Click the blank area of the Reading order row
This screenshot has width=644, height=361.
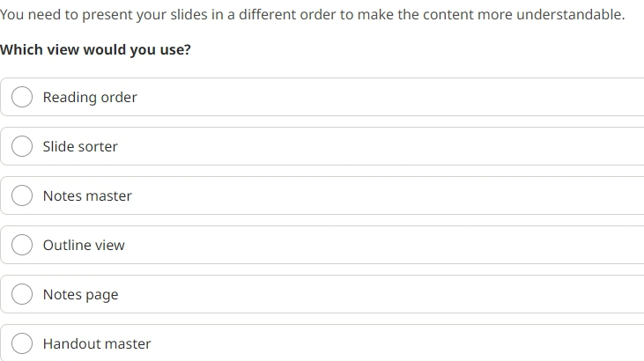390,97
